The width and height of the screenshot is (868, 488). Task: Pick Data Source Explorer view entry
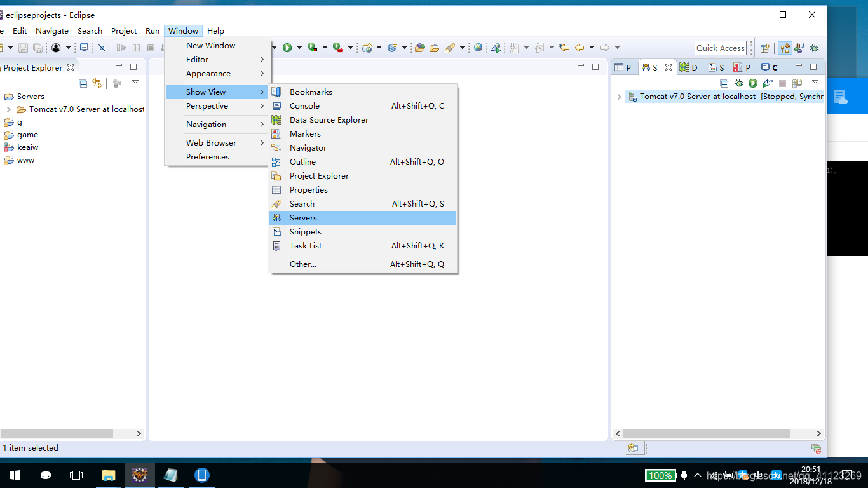point(362,120)
